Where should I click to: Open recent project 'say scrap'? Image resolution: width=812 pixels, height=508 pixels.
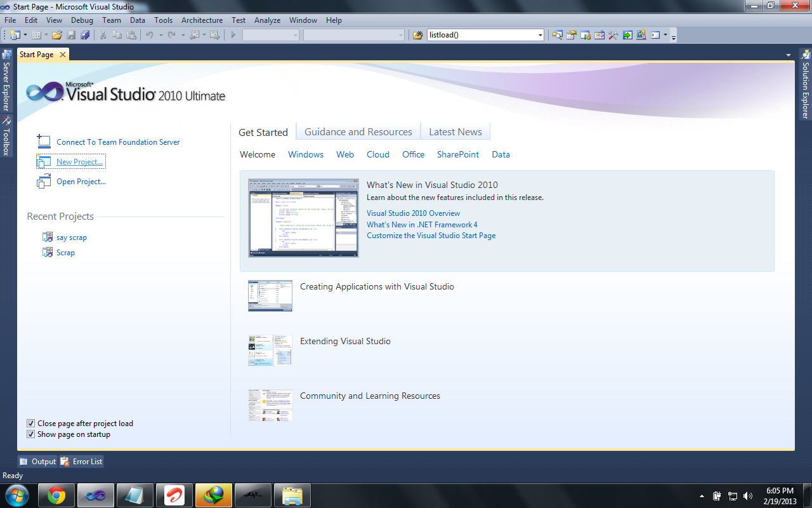(72, 237)
